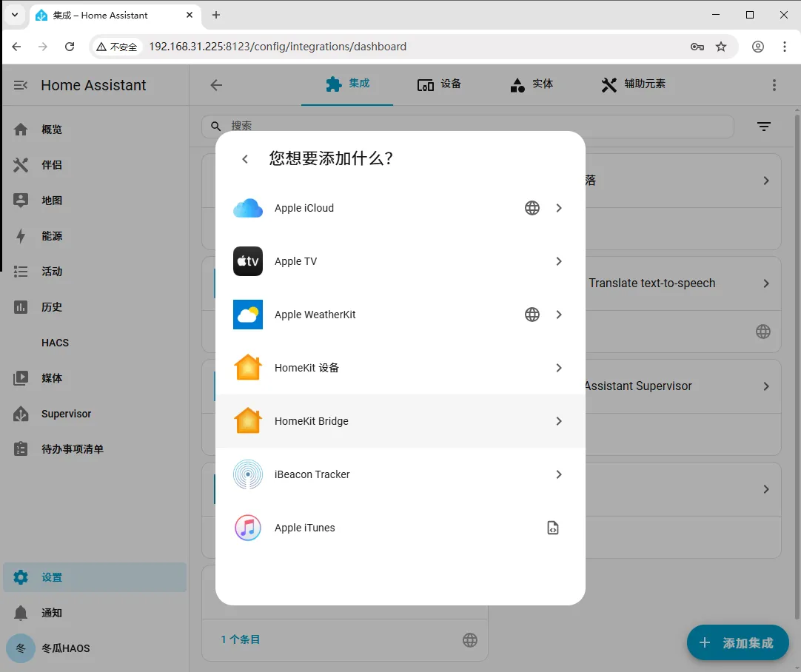Click the HomeKit Bridge house icon
The width and height of the screenshot is (801, 672).
[248, 421]
